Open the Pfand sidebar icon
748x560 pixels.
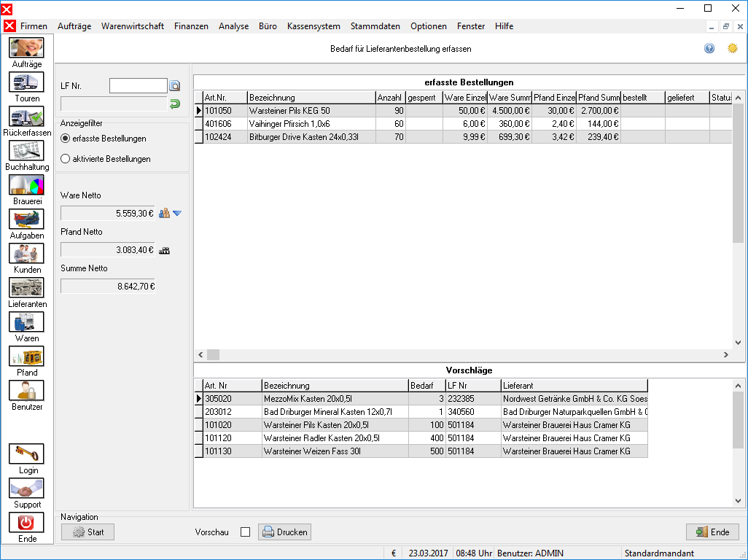[26, 357]
